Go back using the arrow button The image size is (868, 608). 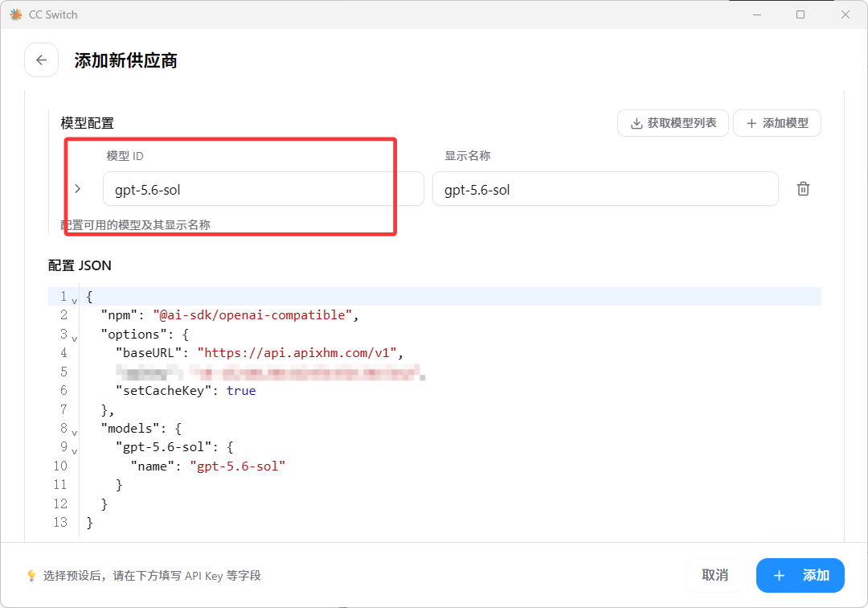pos(42,60)
